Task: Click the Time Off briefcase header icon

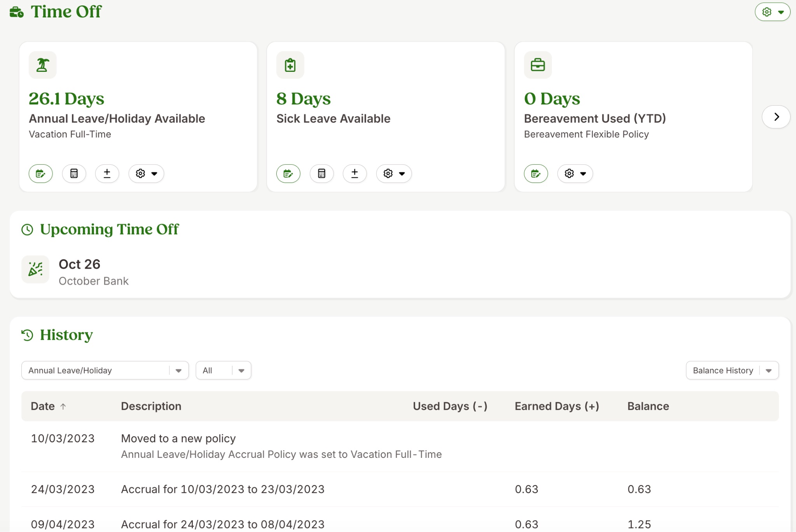Action: coord(17,12)
